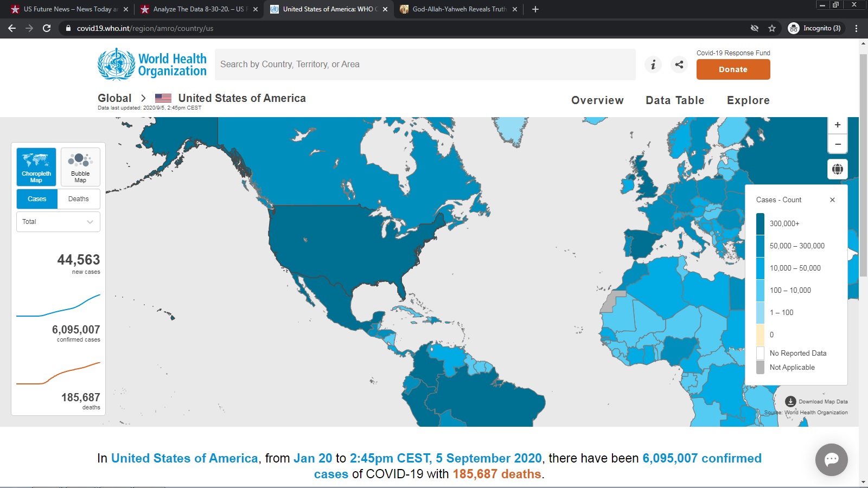Image resolution: width=868 pixels, height=488 pixels.
Task: Open the Total dropdown menu
Action: (58, 222)
